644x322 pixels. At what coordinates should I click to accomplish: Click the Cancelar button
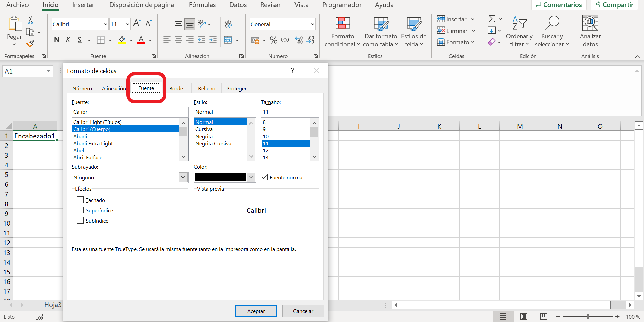303,311
